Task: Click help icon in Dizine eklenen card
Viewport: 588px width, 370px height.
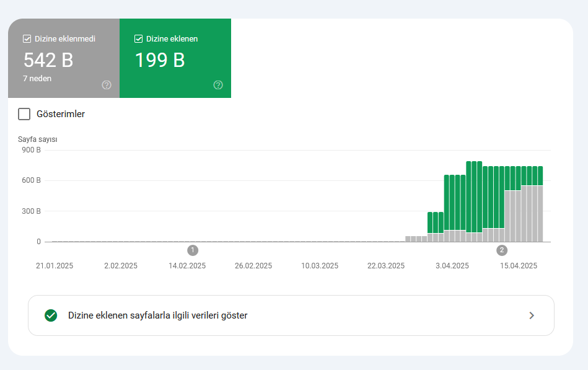Action: 218,85
